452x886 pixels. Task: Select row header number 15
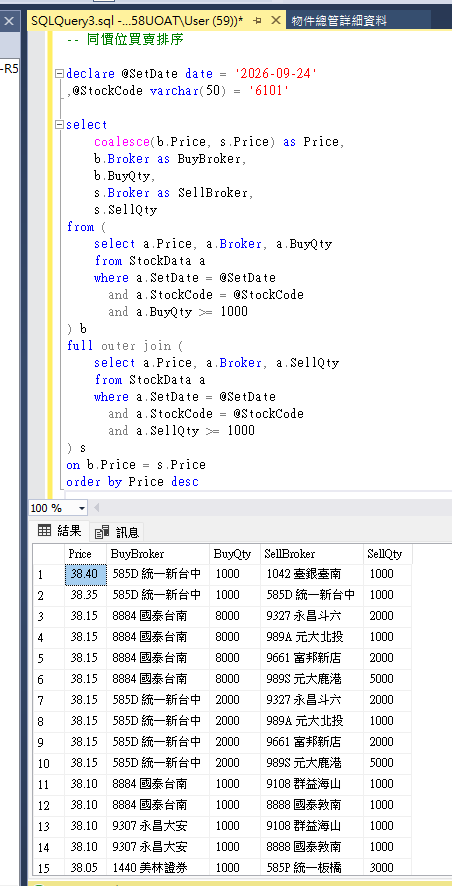pyautogui.click(x=49, y=868)
